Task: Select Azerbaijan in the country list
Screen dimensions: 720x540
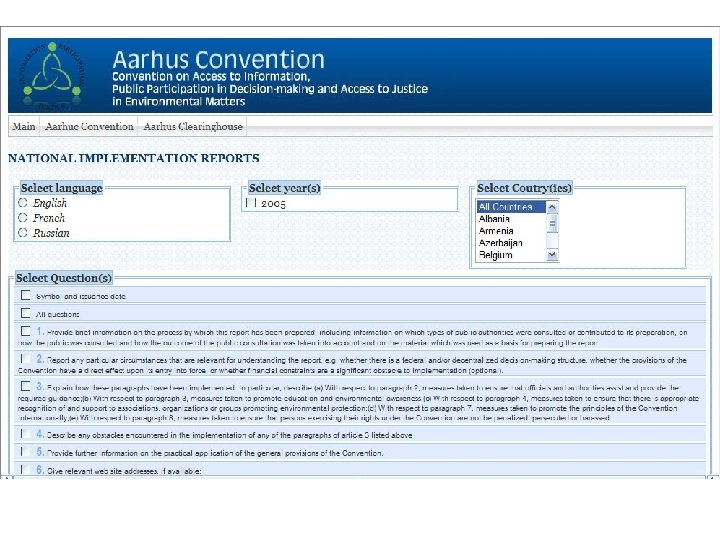Action: pyautogui.click(x=511, y=242)
